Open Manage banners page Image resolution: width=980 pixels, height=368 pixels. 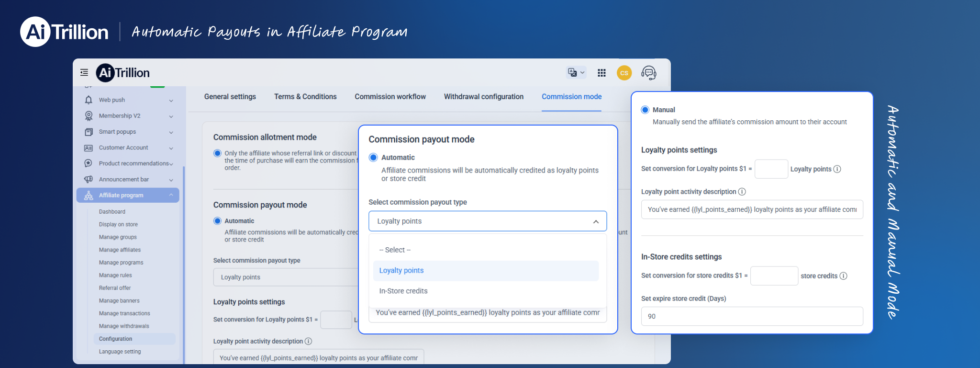[x=119, y=301]
